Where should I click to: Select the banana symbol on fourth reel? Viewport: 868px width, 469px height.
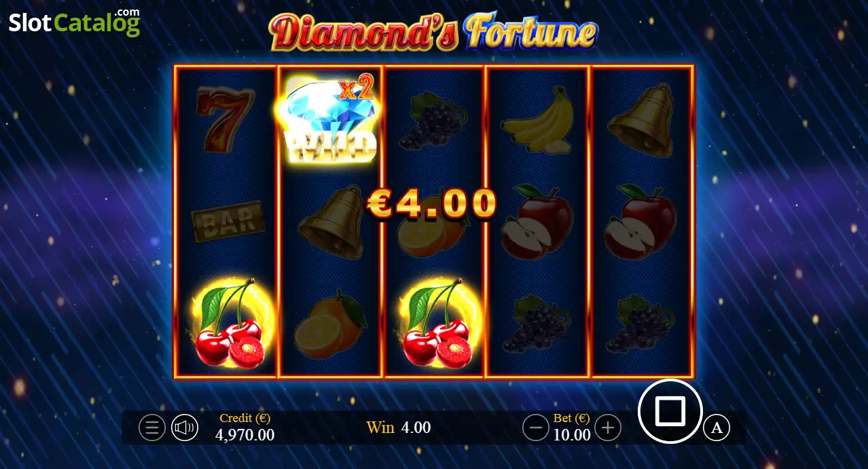pyautogui.click(x=538, y=120)
